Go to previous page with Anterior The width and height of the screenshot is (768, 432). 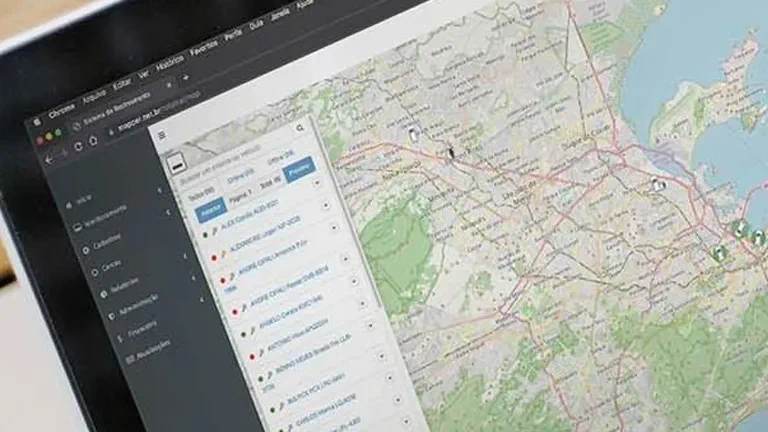(x=211, y=209)
